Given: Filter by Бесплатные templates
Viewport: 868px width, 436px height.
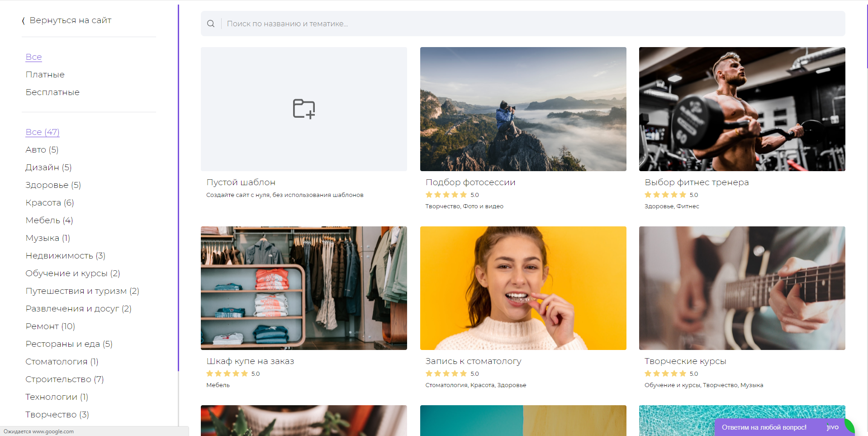Looking at the screenshot, I should click(x=52, y=92).
